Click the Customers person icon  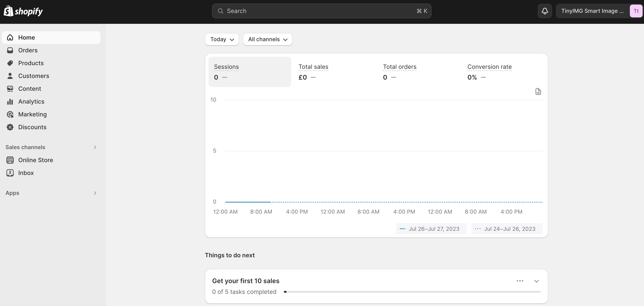point(10,76)
